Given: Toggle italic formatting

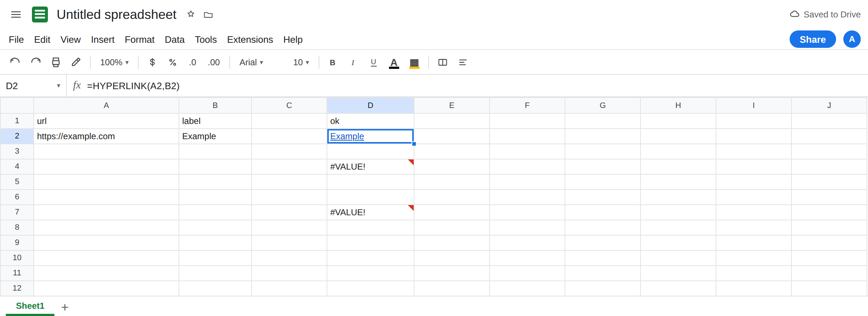Looking at the screenshot, I should pos(353,62).
